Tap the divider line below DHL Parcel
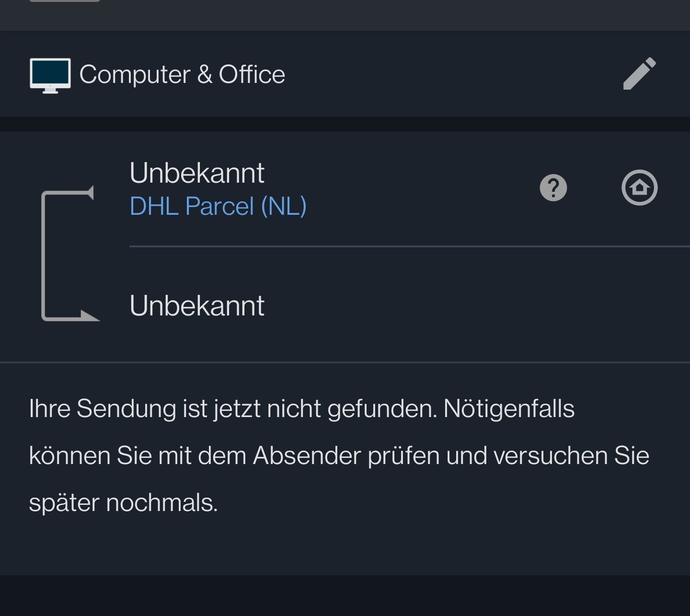The width and height of the screenshot is (690, 616). (x=410, y=246)
